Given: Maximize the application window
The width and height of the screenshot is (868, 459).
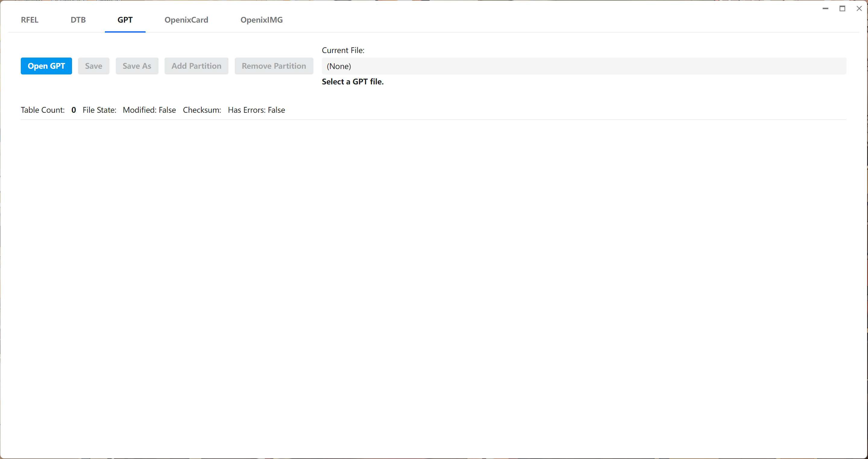Looking at the screenshot, I should 842,8.
